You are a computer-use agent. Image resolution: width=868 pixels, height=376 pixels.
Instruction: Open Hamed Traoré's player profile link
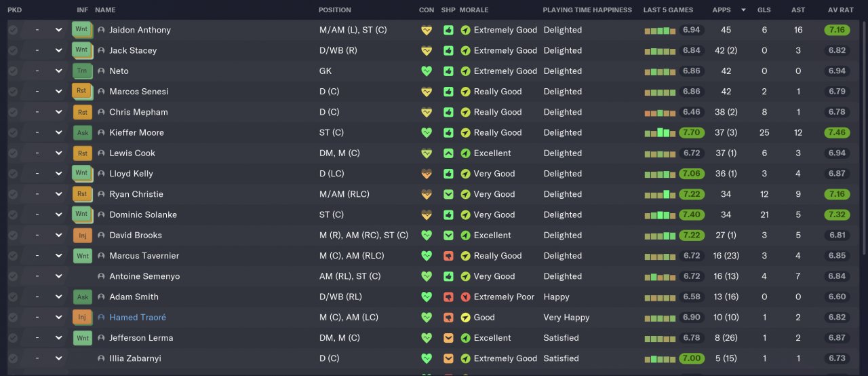tap(138, 318)
